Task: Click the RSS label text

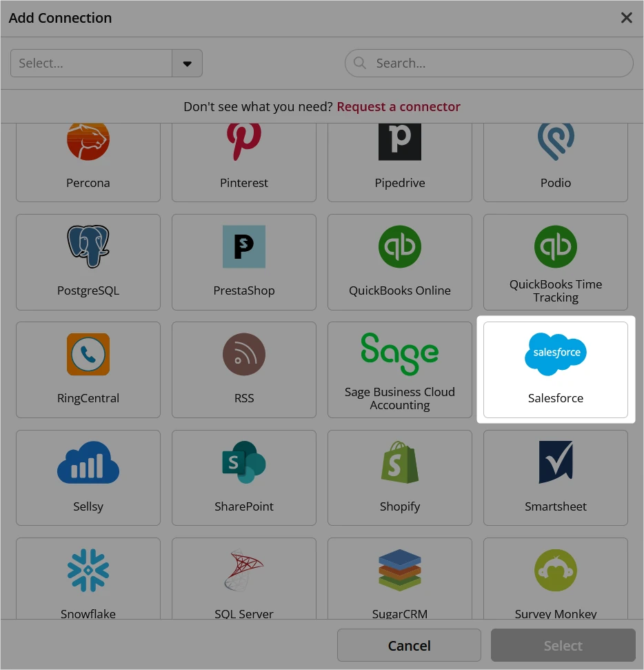Action: tap(244, 398)
